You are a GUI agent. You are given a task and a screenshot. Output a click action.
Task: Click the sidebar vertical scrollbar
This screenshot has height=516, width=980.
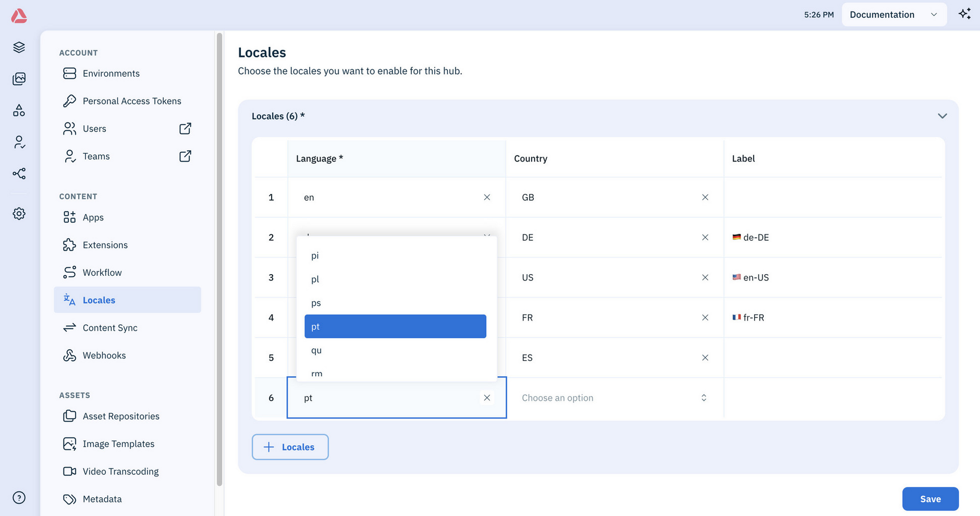coord(219,259)
